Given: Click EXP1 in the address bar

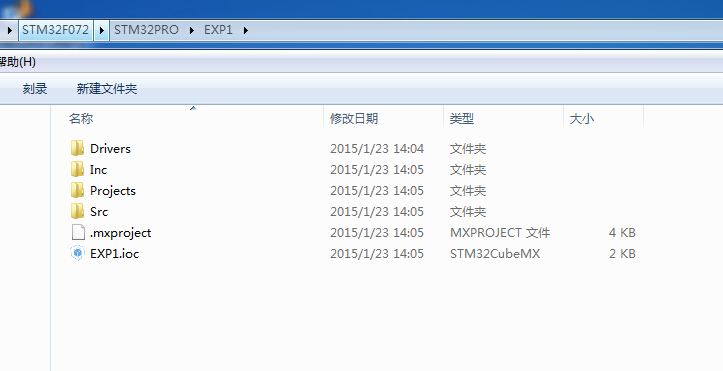Looking at the screenshot, I should pos(218,30).
